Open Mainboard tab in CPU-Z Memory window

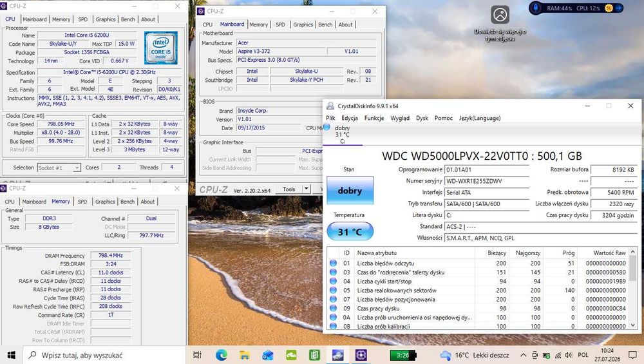(x=34, y=202)
